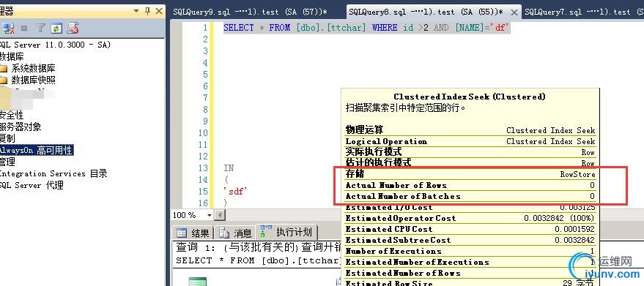
Task: Refresh the Object Explorer tree
Action: click(x=56, y=29)
